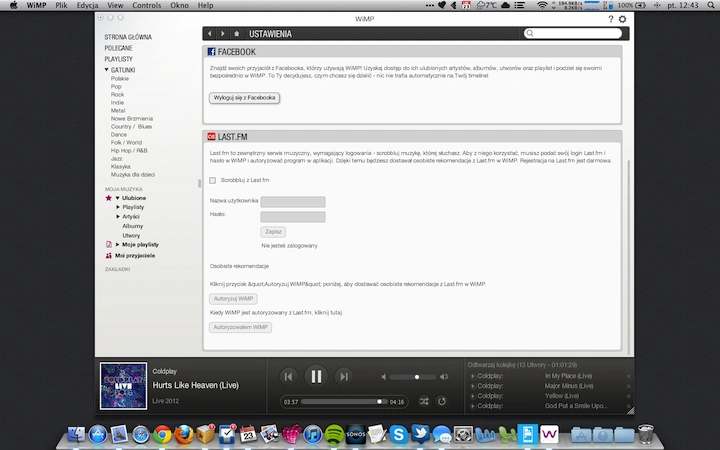The width and height of the screenshot is (720, 450).
Task: Expand Artyści under Ulubione
Action: (118, 216)
